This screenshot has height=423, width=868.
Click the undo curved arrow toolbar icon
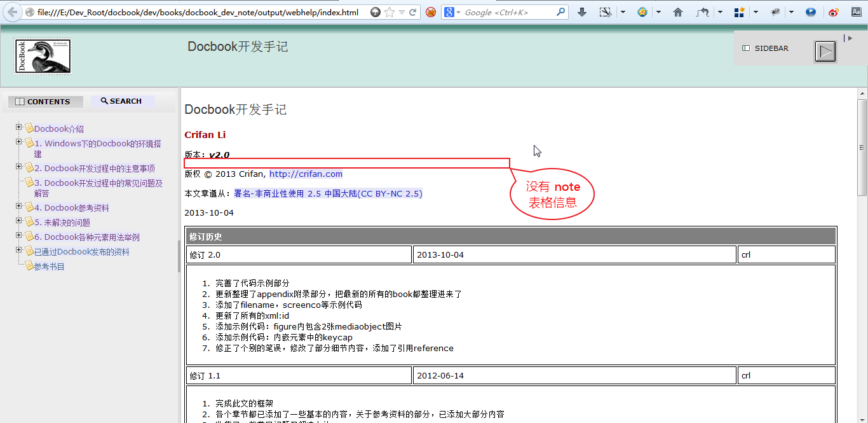(702, 12)
